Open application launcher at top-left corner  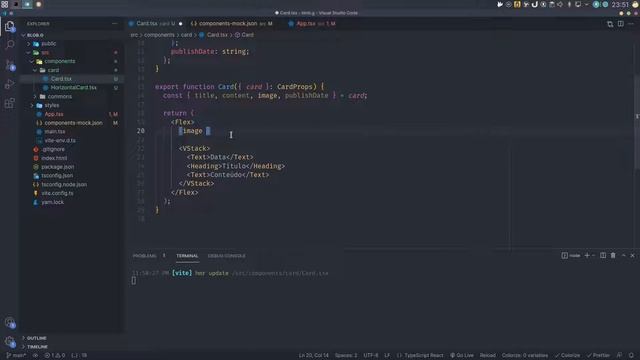5,4
